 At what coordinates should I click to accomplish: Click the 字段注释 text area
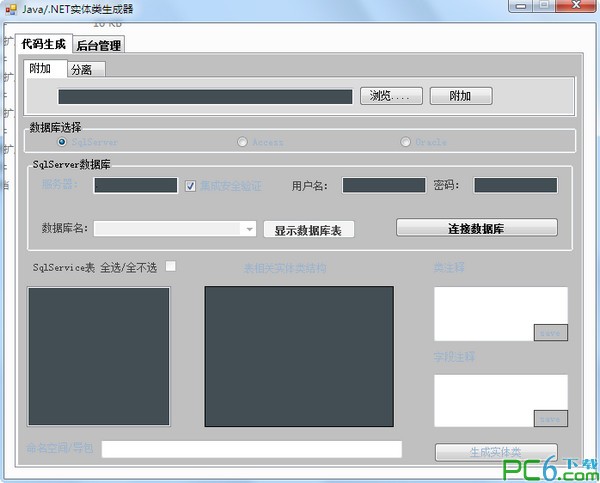501,400
